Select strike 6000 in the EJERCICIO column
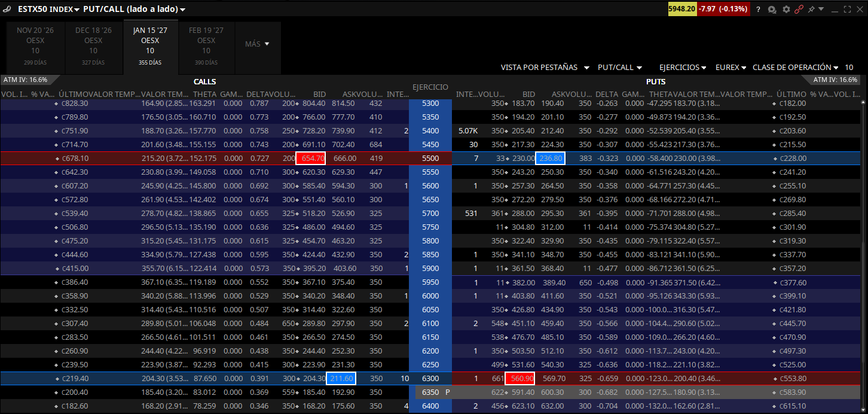 click(x=430, y=296)
